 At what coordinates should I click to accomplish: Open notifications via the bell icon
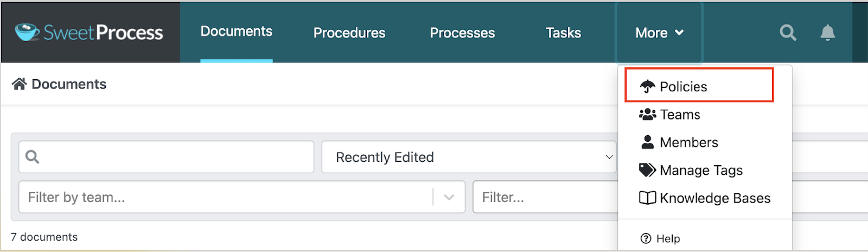pyautogui.click(x=827, y=33)
